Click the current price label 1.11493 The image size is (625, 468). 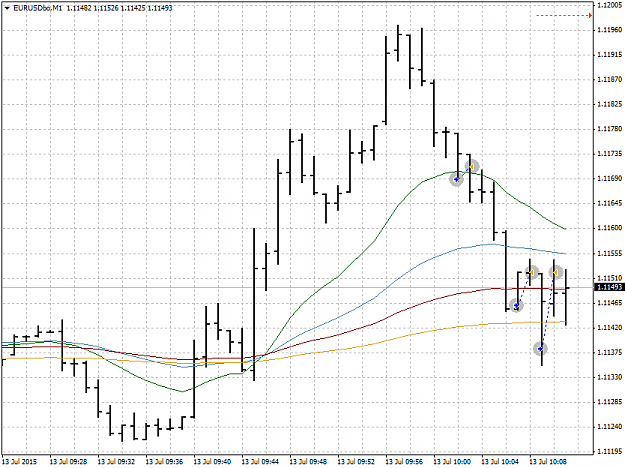[609, 287]
